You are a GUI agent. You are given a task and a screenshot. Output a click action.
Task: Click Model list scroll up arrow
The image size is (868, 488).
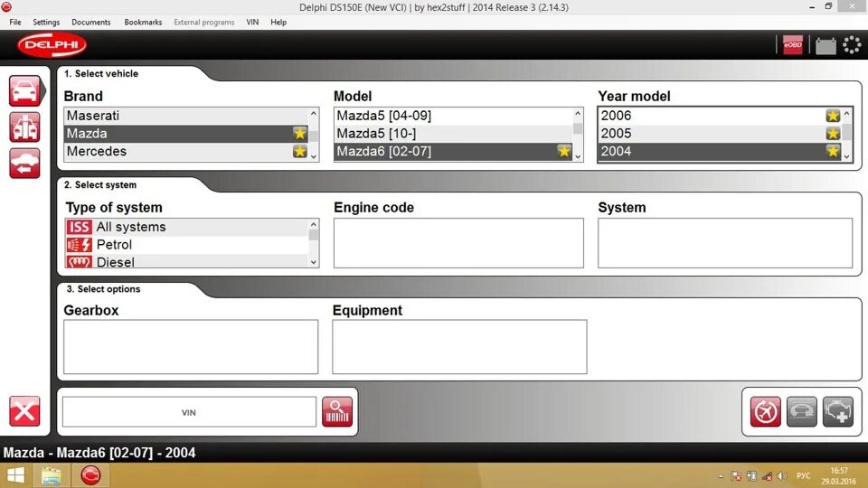[578, 113]
